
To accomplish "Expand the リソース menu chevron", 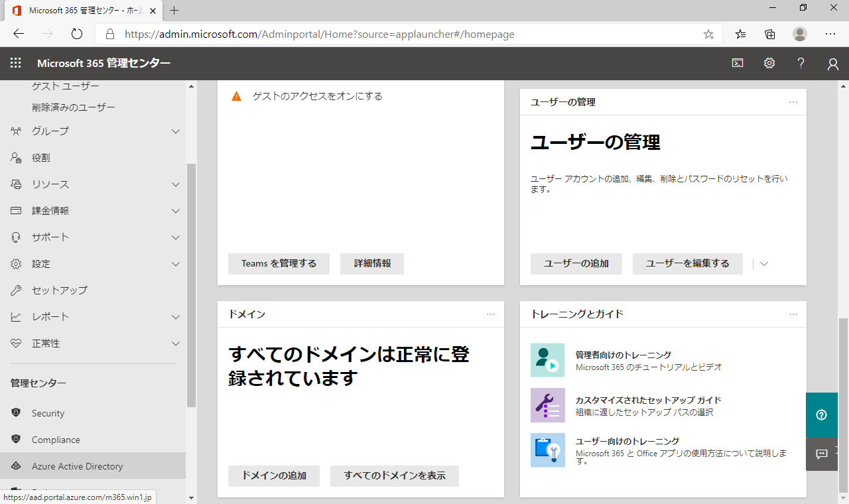I will 176,184.
